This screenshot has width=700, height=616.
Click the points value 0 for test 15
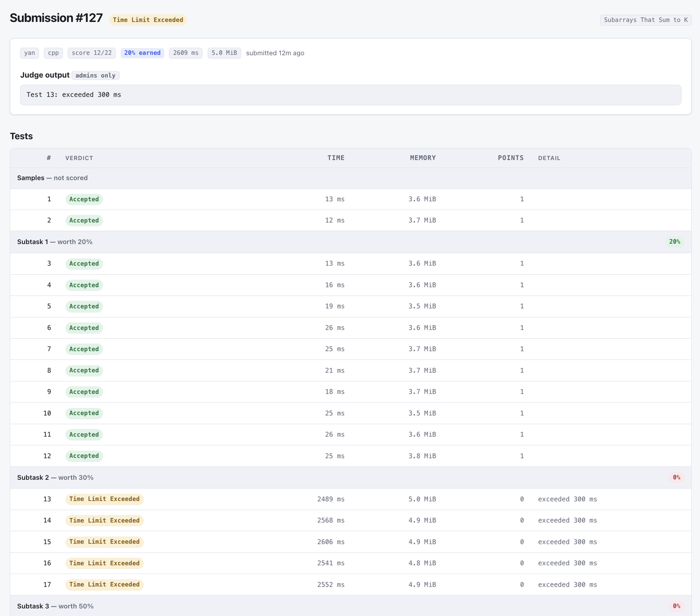click(x=521, y=542)
